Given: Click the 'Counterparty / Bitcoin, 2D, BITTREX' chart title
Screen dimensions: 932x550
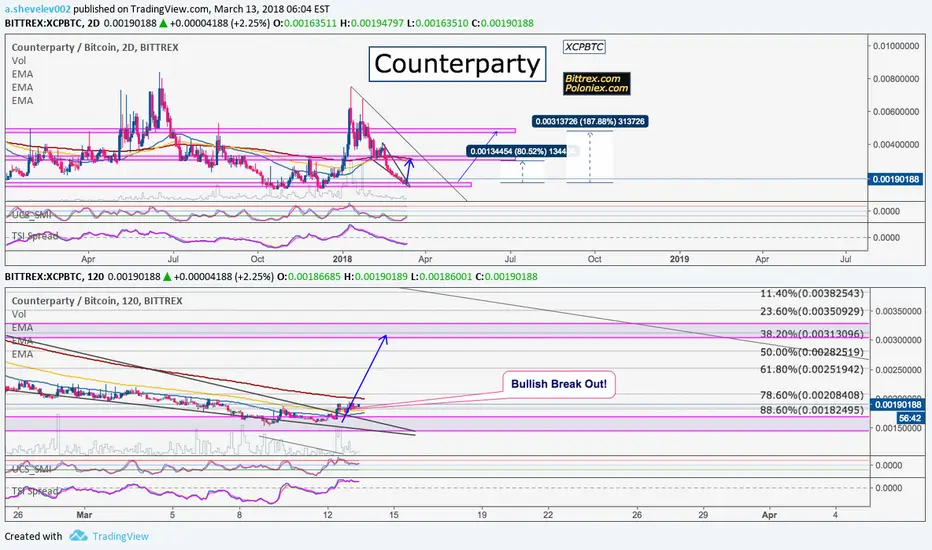Looking at the screenshot, I should pyautogui.click(x=95, y=48).
